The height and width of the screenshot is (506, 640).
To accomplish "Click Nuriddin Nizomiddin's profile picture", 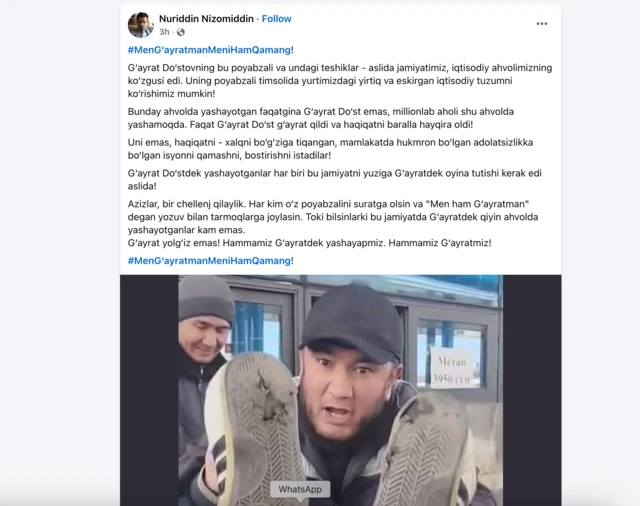I will (x=140, y=25).
